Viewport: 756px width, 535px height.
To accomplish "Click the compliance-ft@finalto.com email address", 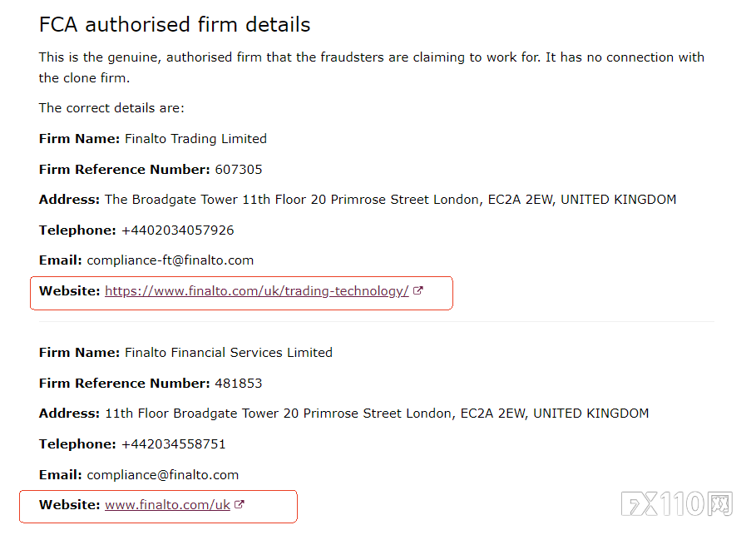I will (x=170, y=260).
